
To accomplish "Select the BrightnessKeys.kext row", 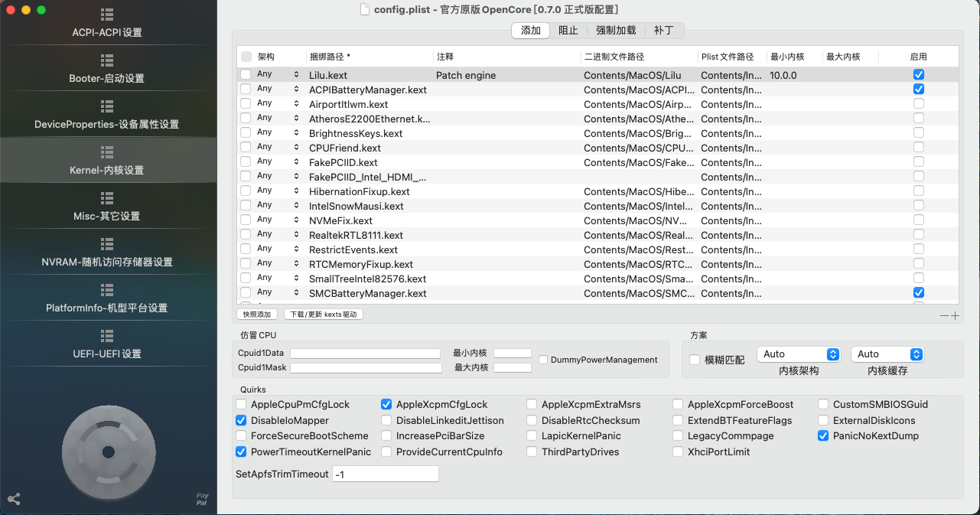I will click(597, 133).
